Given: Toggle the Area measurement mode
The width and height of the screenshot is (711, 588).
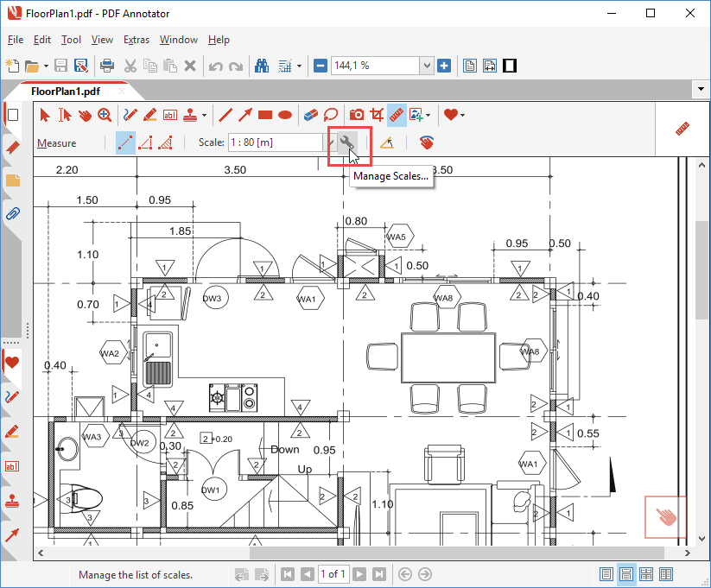Looking at the screenshot, I should tap(167, 143).
